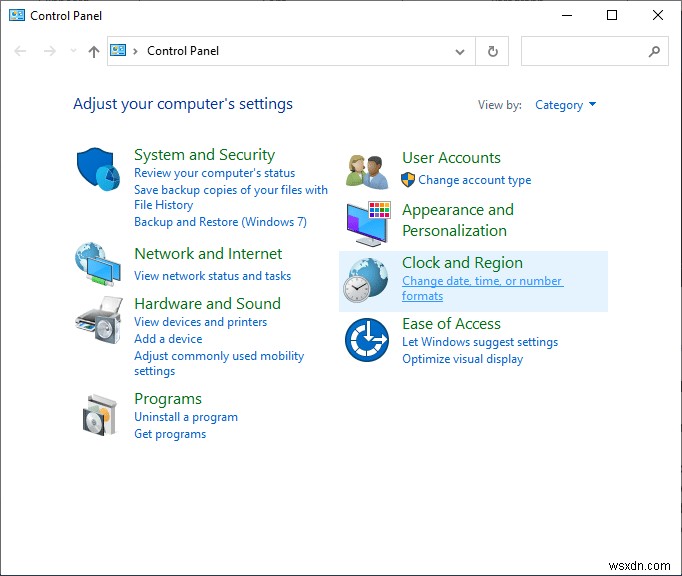Focus the Control Panel search box
Image resolution: width=682 pixels, height=576 pixels.
coord(595,51)
